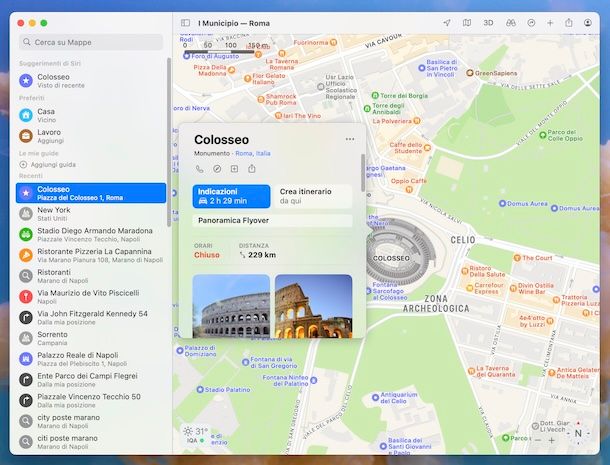Click the The Court map marker
The width and height of the screenshot is (610, 465).
pos(517,258)
